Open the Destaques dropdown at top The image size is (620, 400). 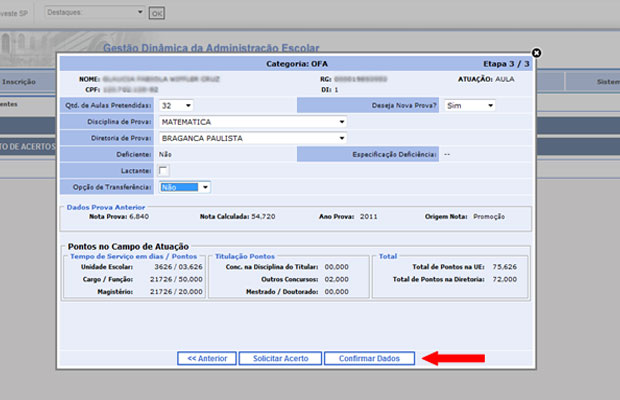tap(109, 13)
